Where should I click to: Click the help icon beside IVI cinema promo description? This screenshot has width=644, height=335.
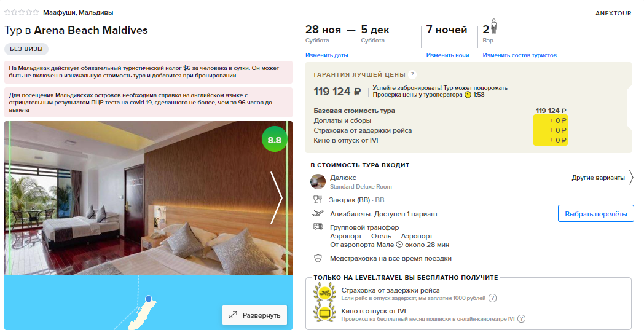521,318
